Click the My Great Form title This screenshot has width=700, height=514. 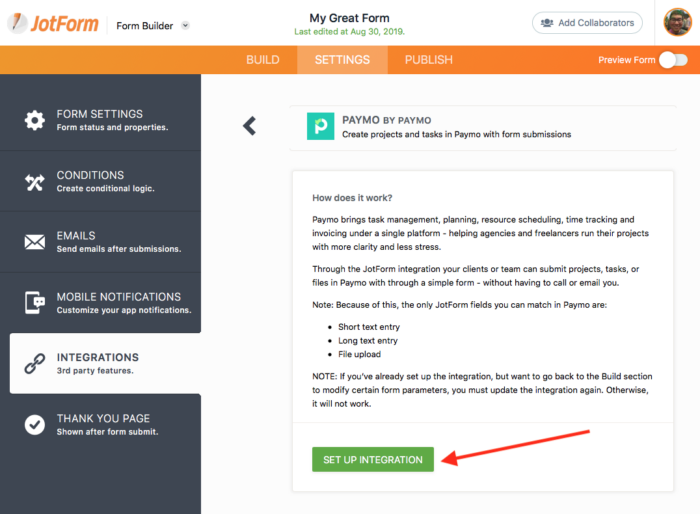click(350, 18)
